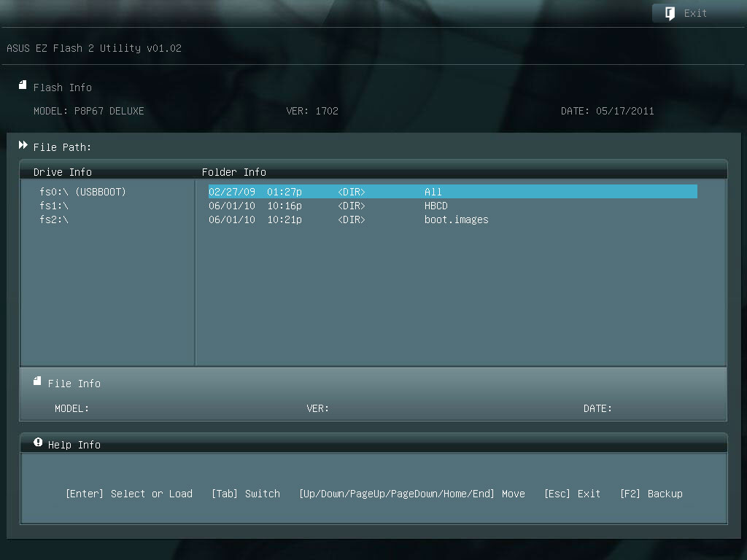Select drive fs1:\
Screen dimensions: 747x560
point(54,206)
